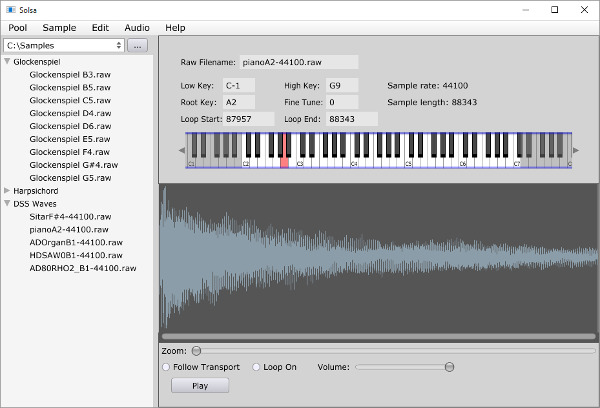Click the Sample length: 88343 text
600x408 pixels.
(x=432, y=102)
